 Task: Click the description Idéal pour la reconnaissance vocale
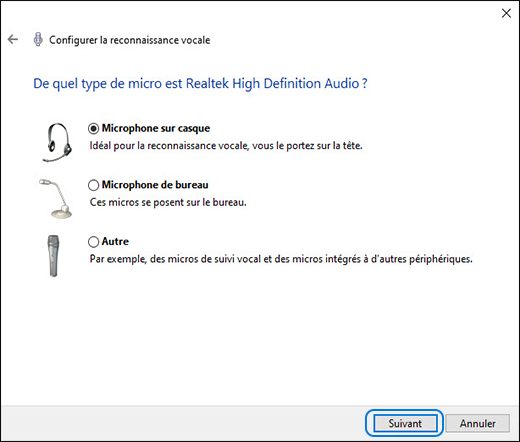click(x=226, y=146)
